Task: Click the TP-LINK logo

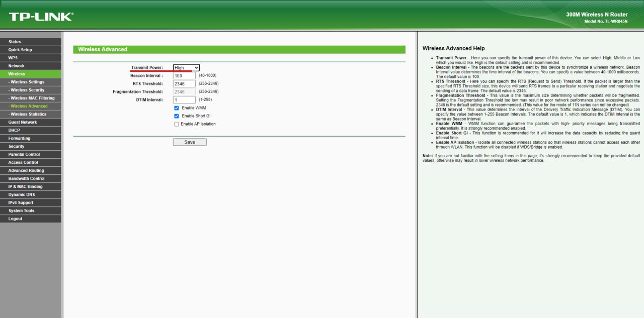Action: pyautogui.click(x=41, y=17)
